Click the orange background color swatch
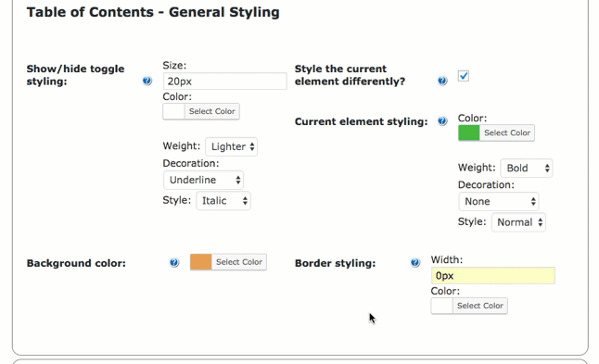599x364 pixels. [x=201, y=262]
